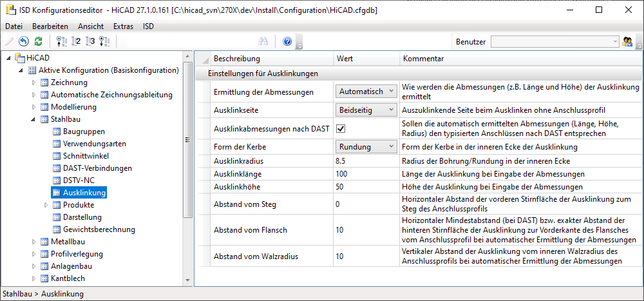Open the Bearbeiten menu
The width and height of the screenshot is (644, 301).
50,26
